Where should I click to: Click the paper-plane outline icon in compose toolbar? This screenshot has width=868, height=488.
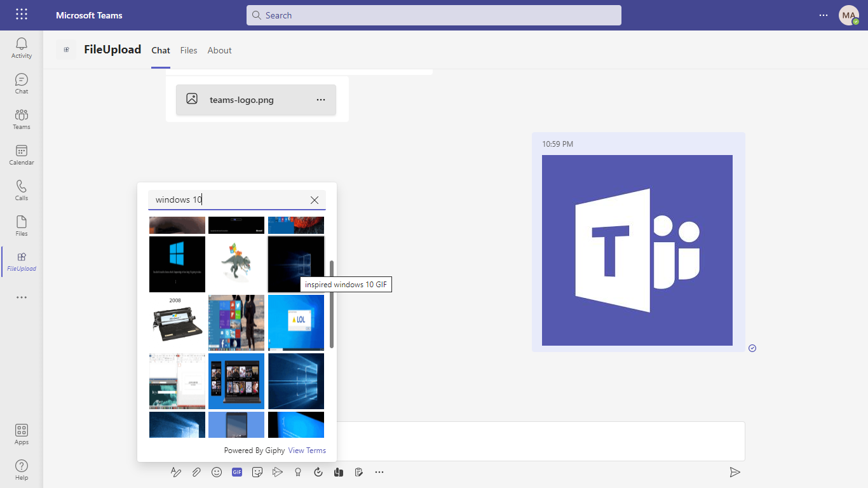coord(278,472)
